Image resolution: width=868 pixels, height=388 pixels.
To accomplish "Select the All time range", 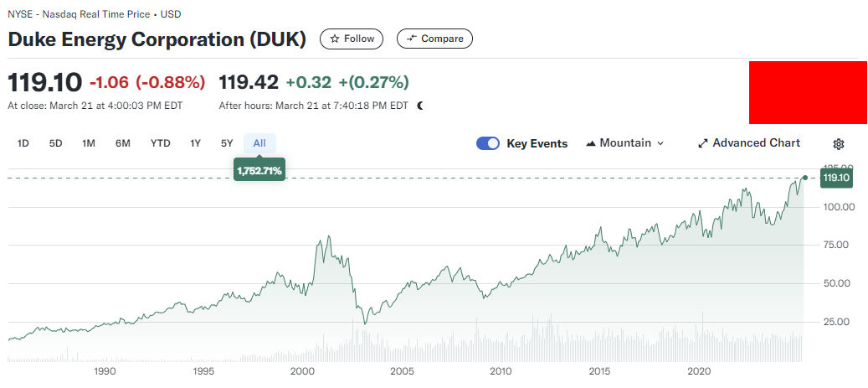I will tap(259, 143).
